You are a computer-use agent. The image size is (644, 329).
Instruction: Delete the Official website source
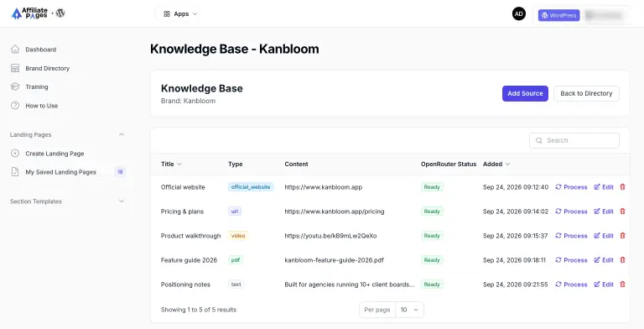click(623, 186)
